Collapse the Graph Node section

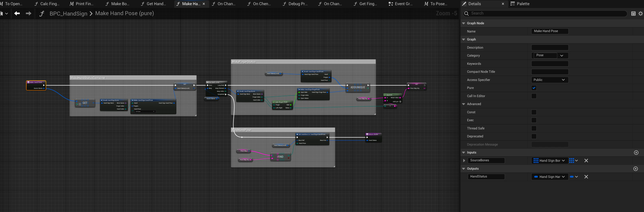[x=464, y=23]
